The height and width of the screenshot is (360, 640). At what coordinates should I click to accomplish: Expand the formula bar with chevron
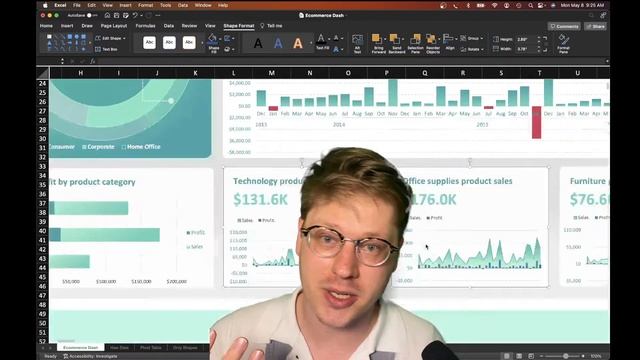(607, 61)
